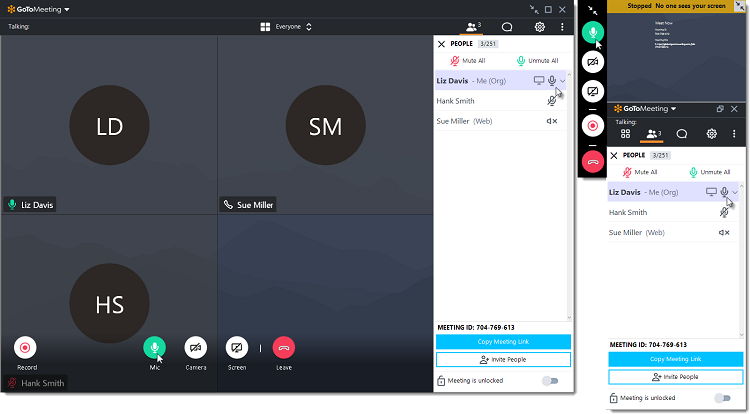The height and width of the screenshot is (414, 750).
Task: Click screen share button in compact vertical control strip
Action: (x=593, y=91)
